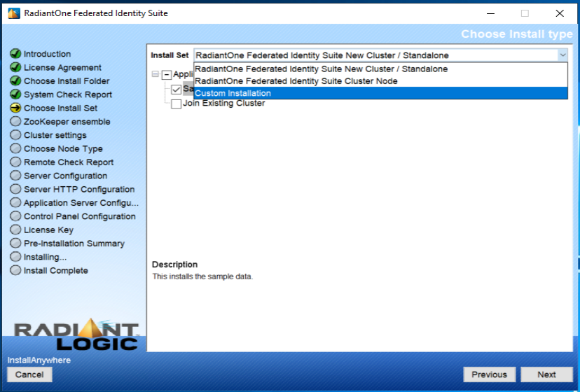Click the Install Set combo box field
Screen dimensions: 580x392
380,55
